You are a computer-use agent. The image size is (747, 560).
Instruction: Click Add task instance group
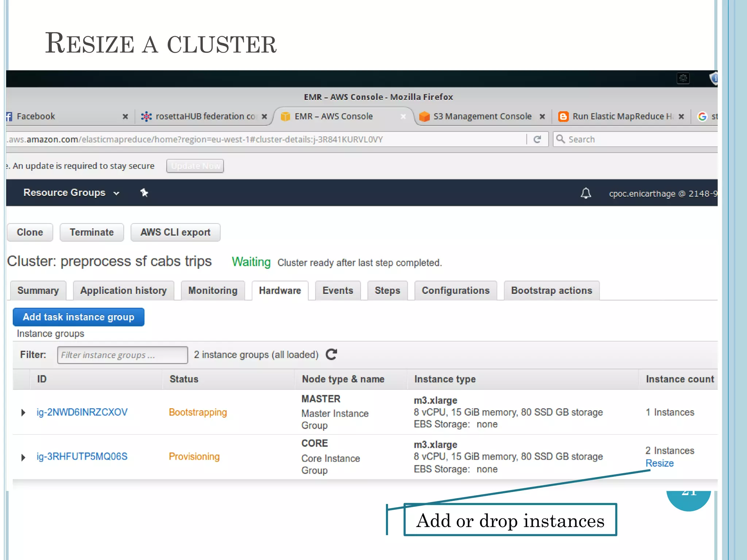coord(78,317)
